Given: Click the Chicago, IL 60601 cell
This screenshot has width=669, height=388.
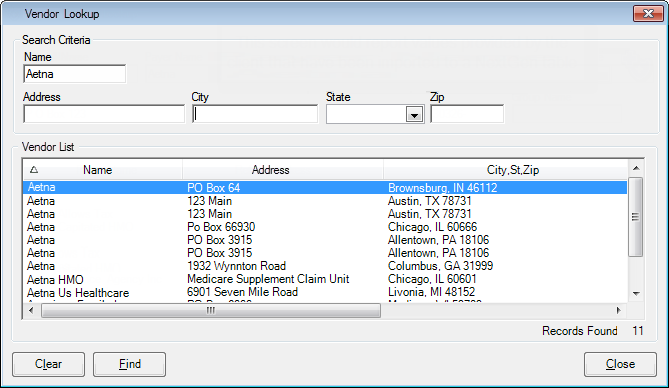Looking at the screenshot, I should pos(432,279).
